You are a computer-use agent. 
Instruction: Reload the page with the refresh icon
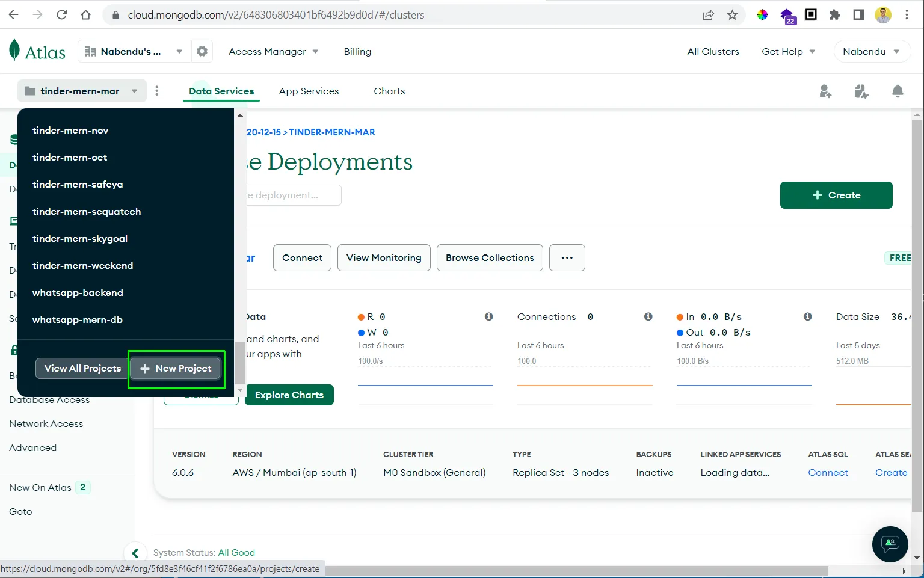pyautogui.click(x=61, y=15)
